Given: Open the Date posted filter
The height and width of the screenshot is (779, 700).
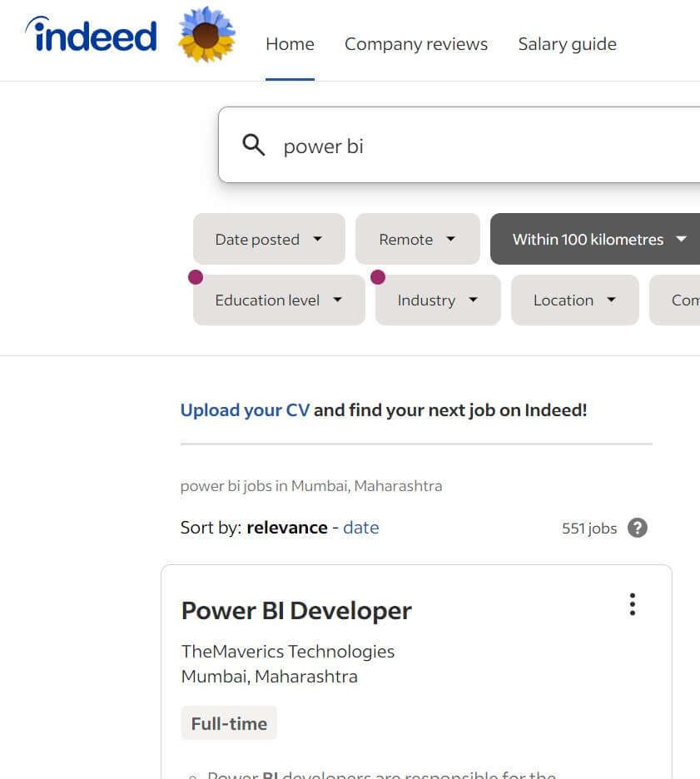Looking at the screenshot, I should coord(268,239).
